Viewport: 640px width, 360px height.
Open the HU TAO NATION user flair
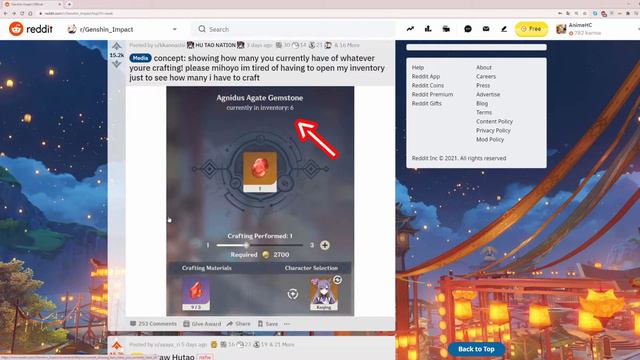click(x=216, y=45)
